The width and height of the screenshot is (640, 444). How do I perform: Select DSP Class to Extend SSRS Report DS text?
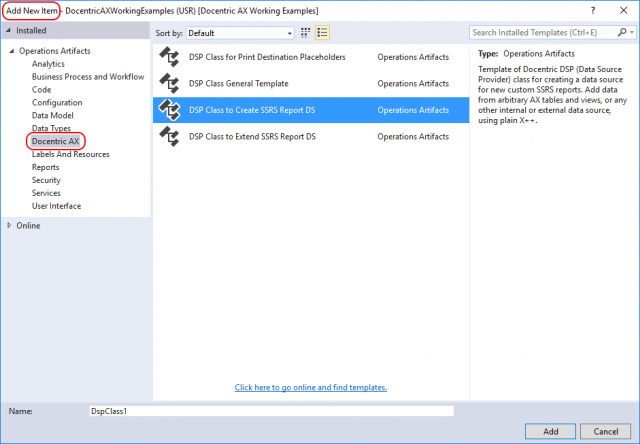click(x=252, y=137)
